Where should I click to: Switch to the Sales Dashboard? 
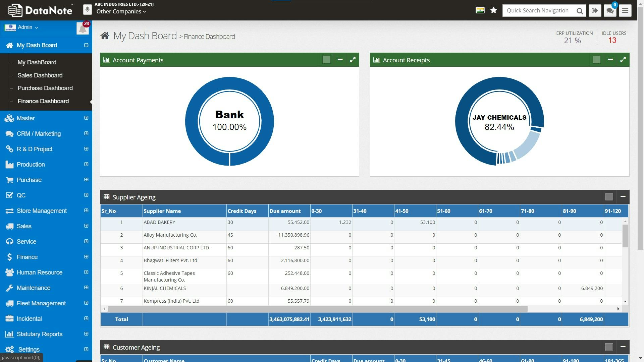tap(40, 75)
